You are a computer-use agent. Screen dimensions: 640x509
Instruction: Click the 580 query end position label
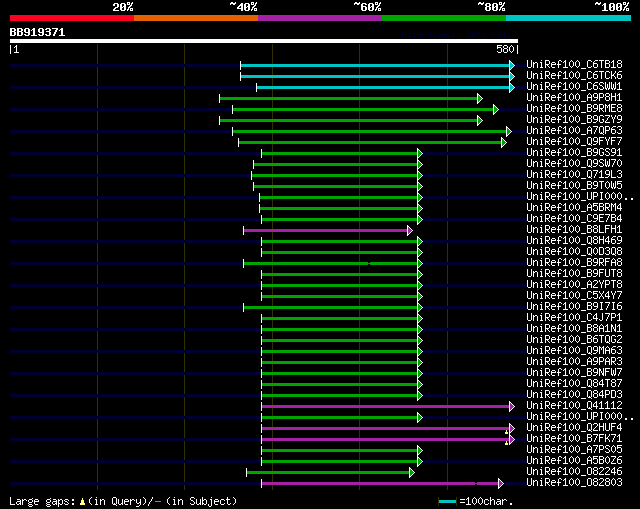click(x=505, y=49)
